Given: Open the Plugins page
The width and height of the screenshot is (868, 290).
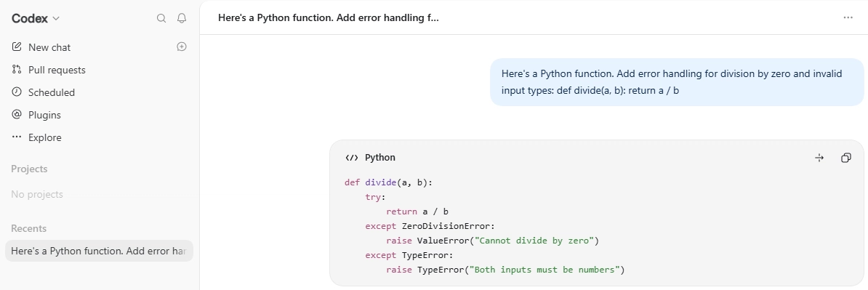Looking at the screenshot, I should click(44, 115).
